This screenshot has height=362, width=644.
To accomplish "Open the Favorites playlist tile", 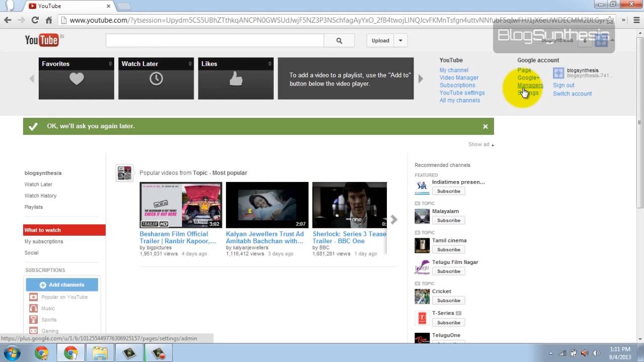I will pos(76,78).
